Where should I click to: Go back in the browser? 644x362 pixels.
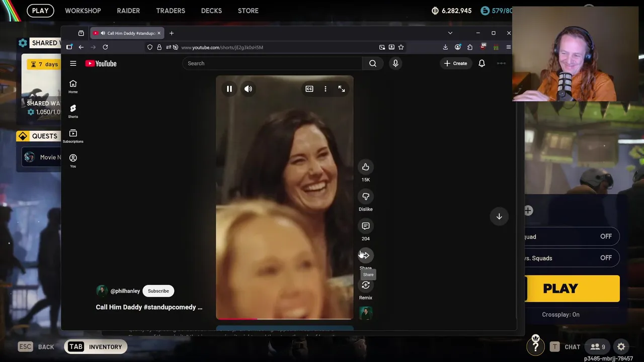point(81,47)
